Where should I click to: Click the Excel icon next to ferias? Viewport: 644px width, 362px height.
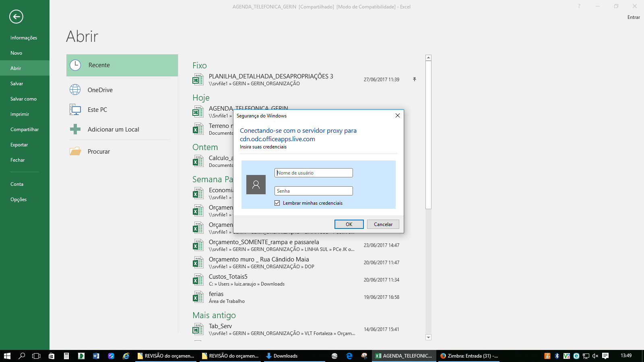(198, 297)
